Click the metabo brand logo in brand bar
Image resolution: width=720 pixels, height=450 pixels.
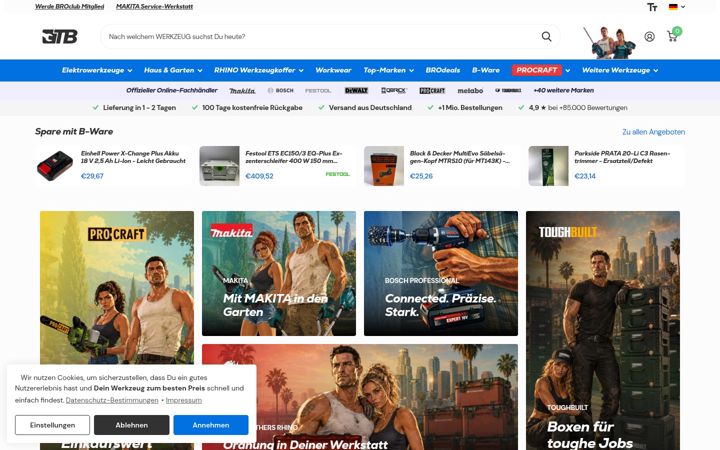470,90
